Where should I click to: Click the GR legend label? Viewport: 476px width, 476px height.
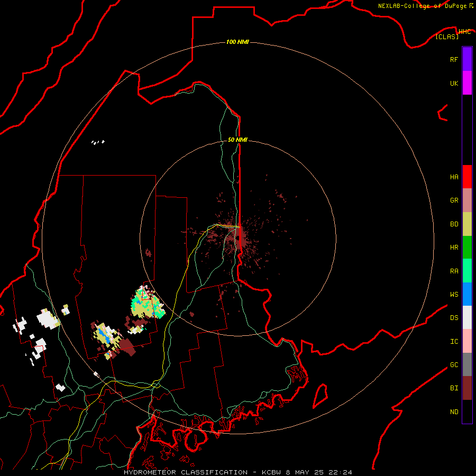[x=454, y=200]
